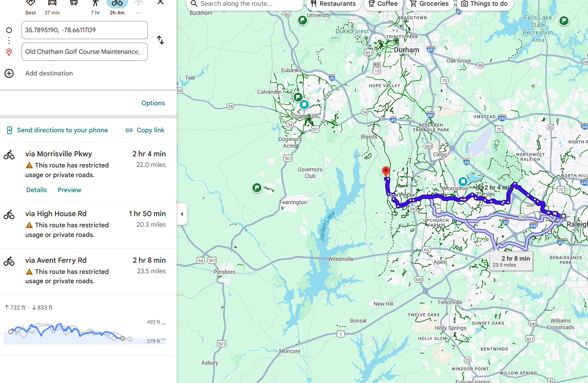Collapse the side panel arrow
This screenshot has height=383, width=588.
tap(182, 214)
